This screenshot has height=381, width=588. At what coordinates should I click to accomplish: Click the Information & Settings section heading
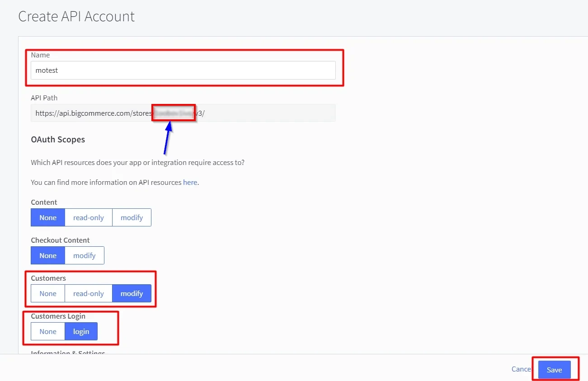point(68,353)
